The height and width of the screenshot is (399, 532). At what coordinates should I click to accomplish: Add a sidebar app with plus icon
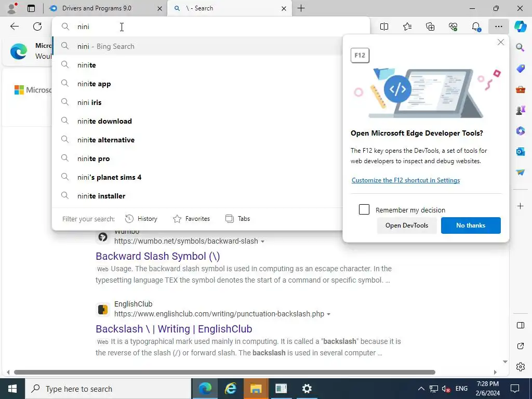(x=520, y=206)
